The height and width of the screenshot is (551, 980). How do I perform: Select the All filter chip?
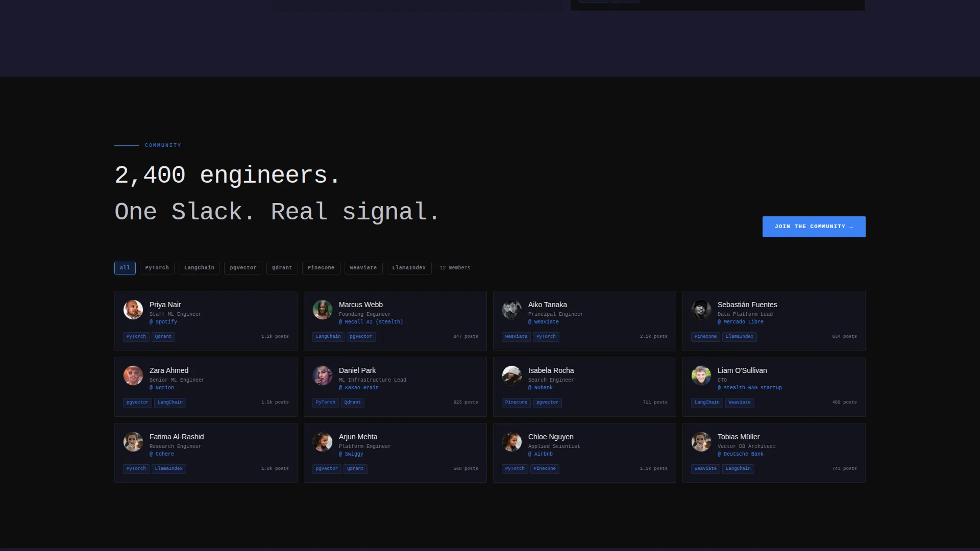(125, 268)
